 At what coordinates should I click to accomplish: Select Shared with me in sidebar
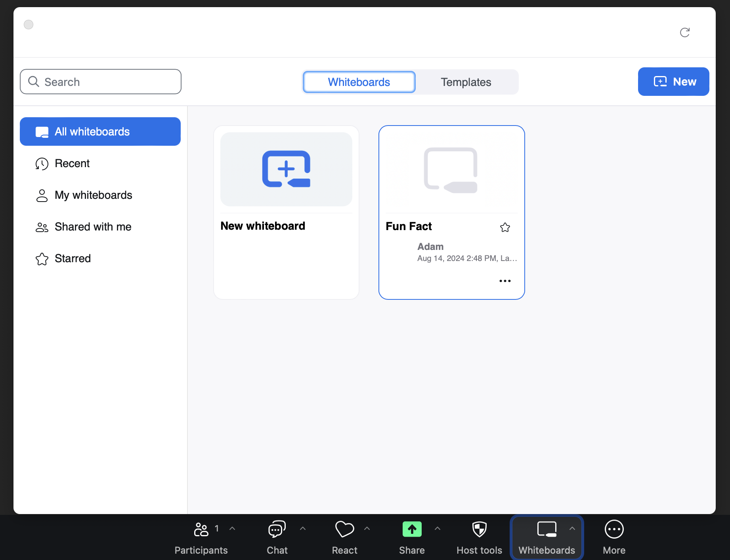coord(93,227)
